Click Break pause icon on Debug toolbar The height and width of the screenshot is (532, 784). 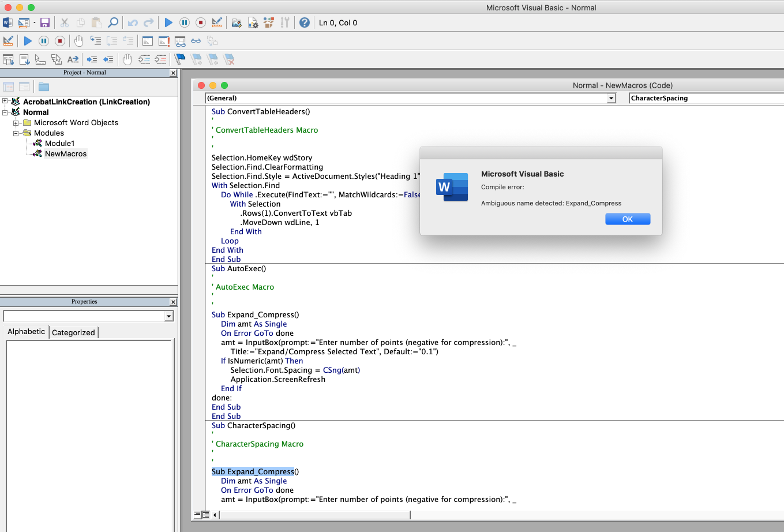coord(44,41)
